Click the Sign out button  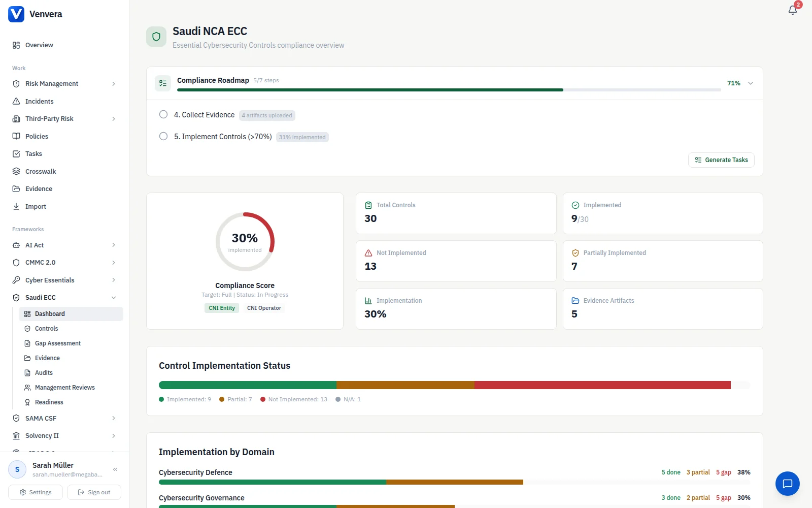point(94,492)
